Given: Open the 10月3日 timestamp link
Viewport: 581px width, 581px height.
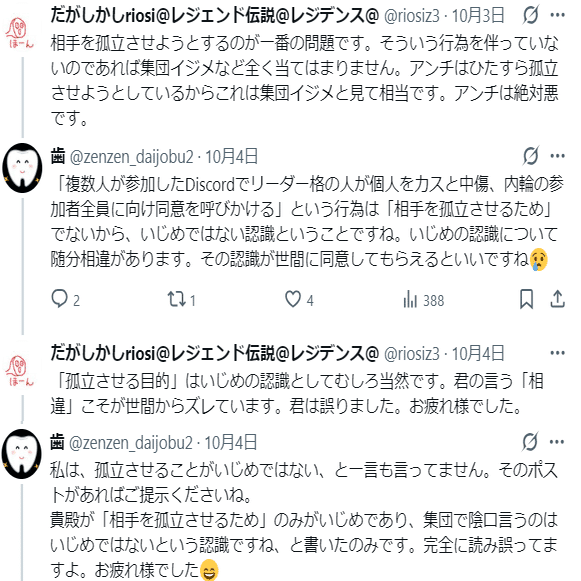Looking at the screenshot, I should 478,16.
